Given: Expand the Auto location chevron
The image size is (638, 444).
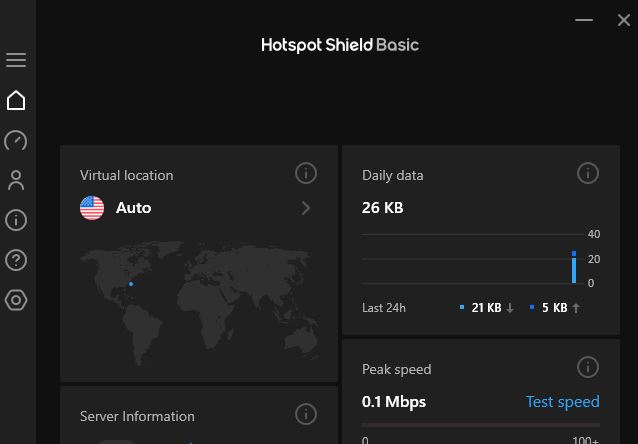Looking at the screenshot, I should point(306,208).
